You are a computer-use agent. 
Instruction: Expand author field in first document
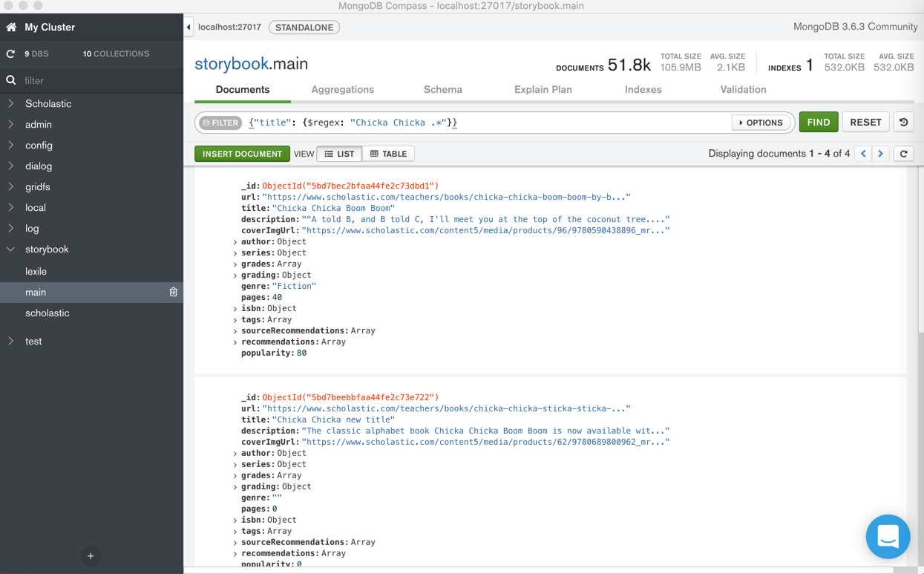point(235,242)
